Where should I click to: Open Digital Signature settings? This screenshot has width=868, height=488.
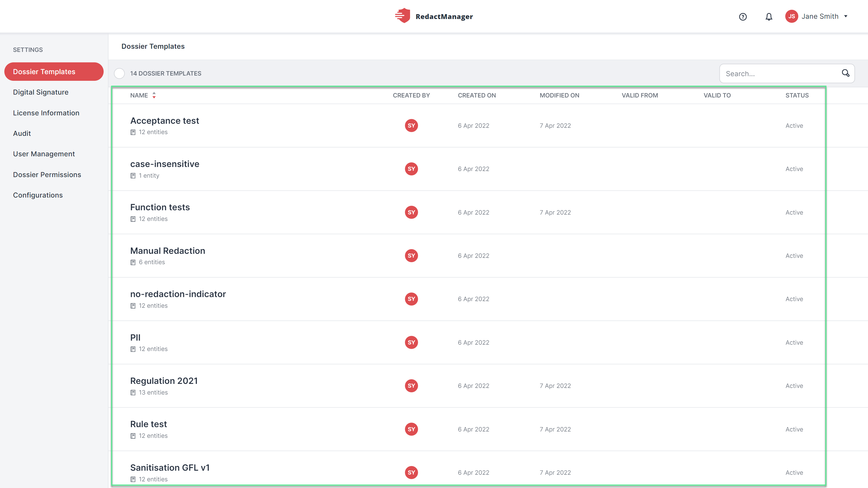[40, 92]
